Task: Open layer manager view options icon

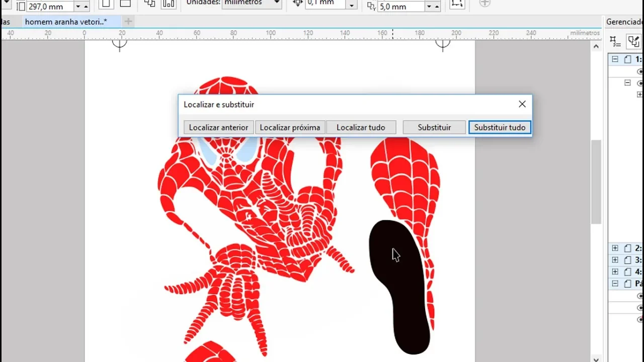Action: [x=614, y=41]
